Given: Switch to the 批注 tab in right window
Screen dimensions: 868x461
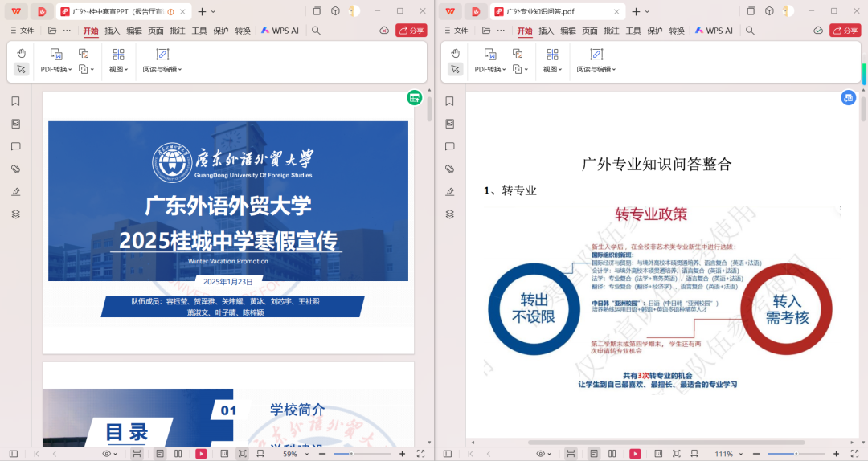Looking at the screenshot, I should 612,31.
